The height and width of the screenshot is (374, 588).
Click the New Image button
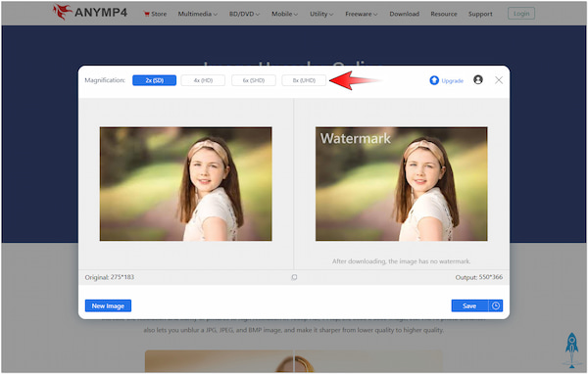pos(108,305)
